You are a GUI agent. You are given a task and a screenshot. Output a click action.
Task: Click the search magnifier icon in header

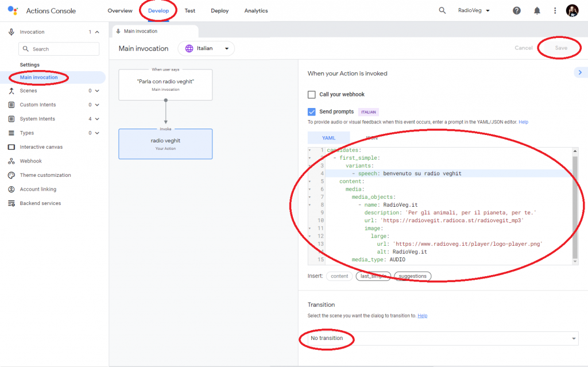(x=442, y=11)
